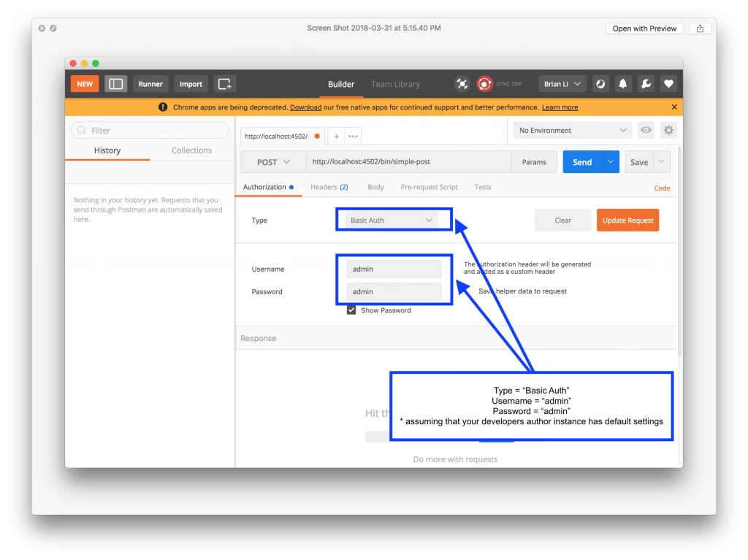This screenshot has height=560, width=748.
Task: Open the wrench settings icon
Action: pyautogui.click(x=646, y=84)
